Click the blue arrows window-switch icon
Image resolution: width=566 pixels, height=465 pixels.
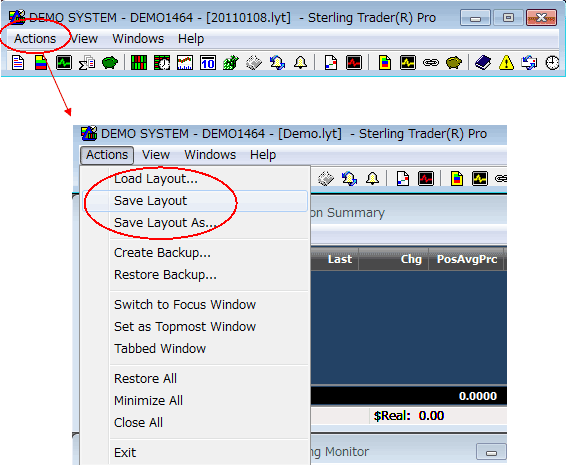529,63
